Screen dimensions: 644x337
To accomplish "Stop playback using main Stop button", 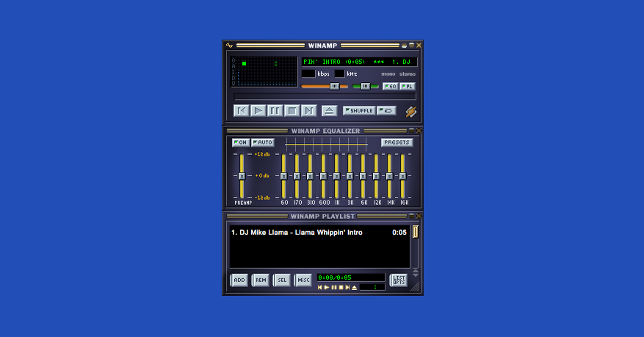I will (x=292, y=111).
